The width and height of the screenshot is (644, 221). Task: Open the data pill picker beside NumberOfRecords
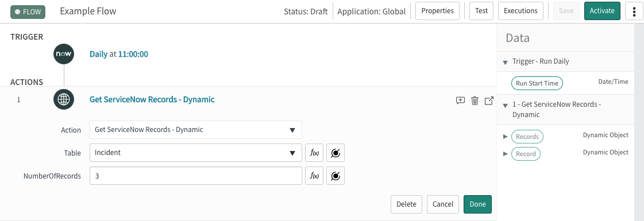(336, 176)
